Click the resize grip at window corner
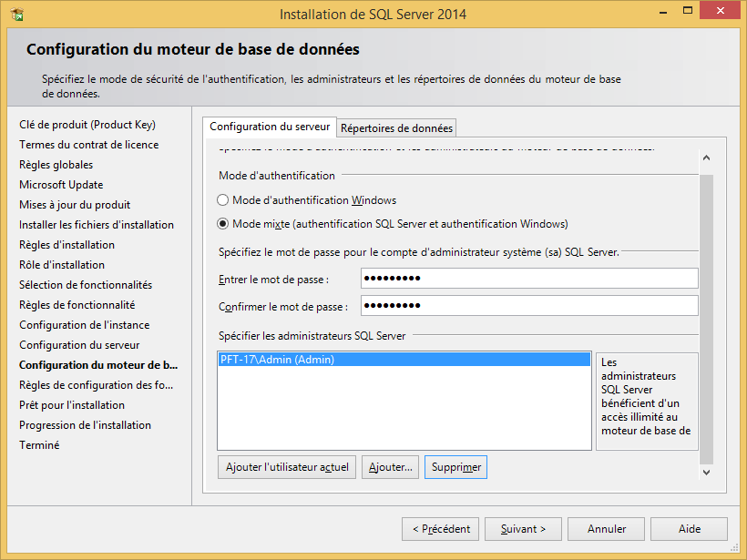Image resolution: width=747 pixels, height=560 pixels. click(734, 547)
